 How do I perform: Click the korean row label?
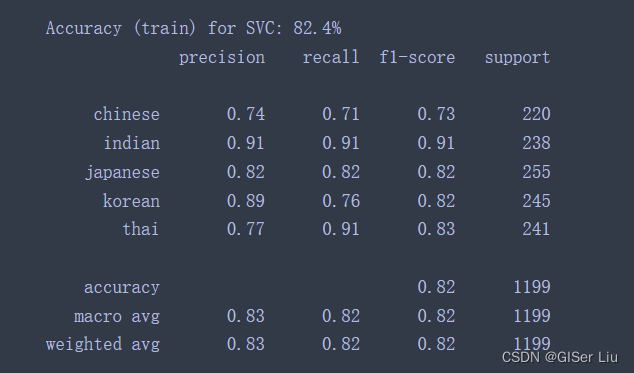[x=131, y=201]
